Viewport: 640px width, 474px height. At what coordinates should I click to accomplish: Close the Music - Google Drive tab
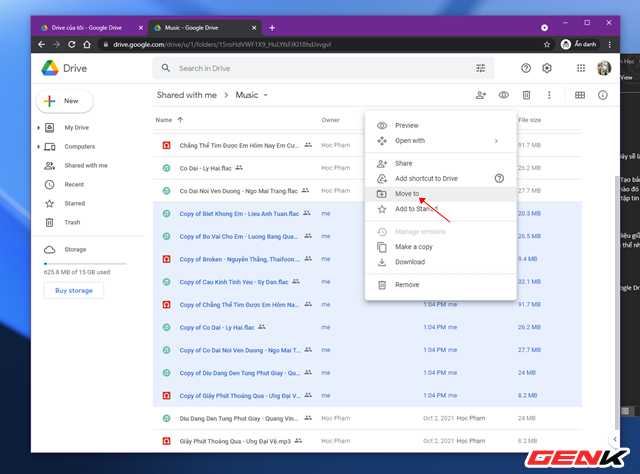coord(254,28)
